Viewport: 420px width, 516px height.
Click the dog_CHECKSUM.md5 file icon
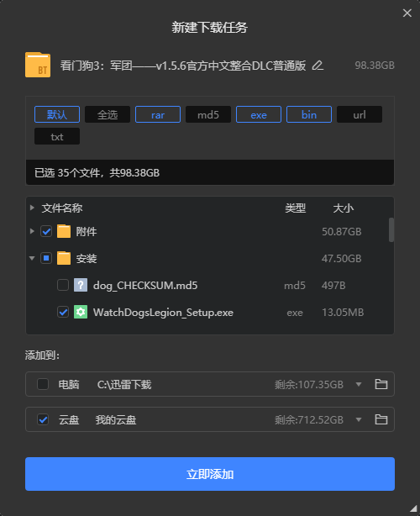coord(81,285)
